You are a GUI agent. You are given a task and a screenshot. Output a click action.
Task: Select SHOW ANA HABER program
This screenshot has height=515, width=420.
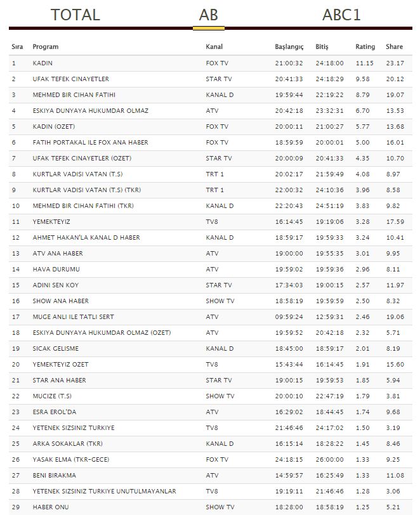[x=60, y=301]
